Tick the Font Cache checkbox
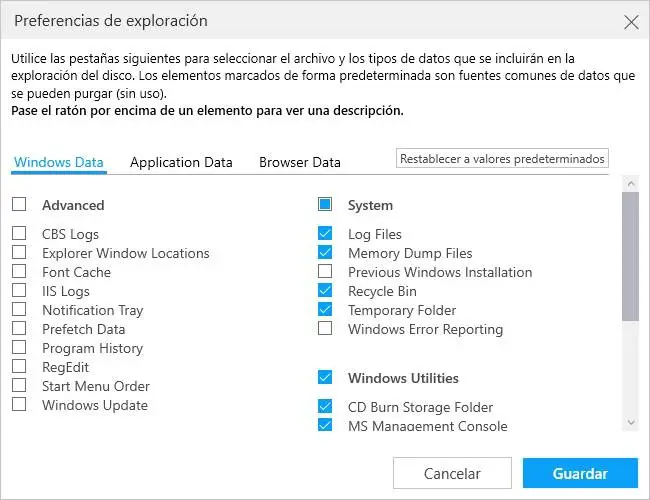This screenshot has height=500, width=650. tap(20, 272)
